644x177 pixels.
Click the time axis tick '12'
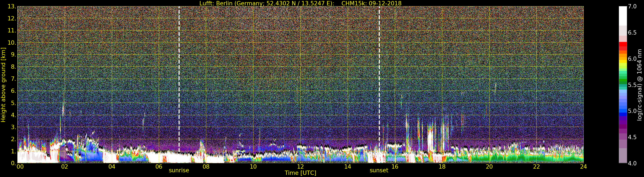tap(300, 167)
